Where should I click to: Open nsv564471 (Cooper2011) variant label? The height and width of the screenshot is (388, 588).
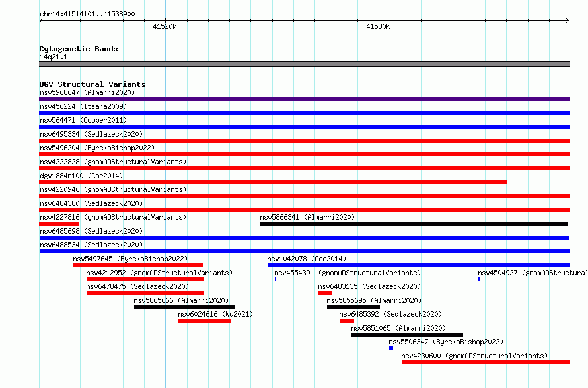click(x=83, y=120)
